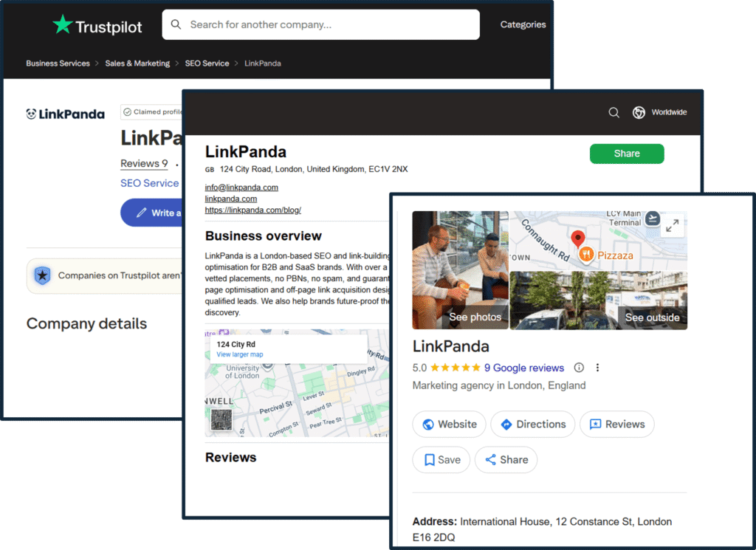The height and width of the screenshot is (550, 756).
Task: Toggle Save bookmark for LinkPanda
Action: tap(441, 459)
